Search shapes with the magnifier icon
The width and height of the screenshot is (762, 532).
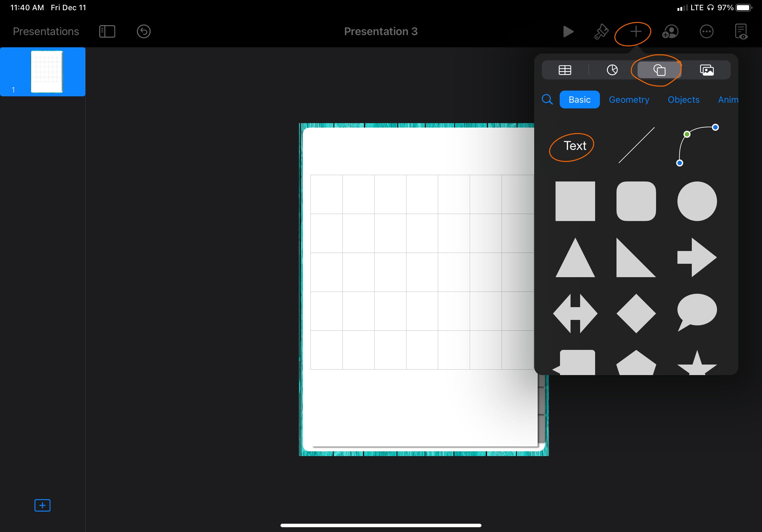coord(547,100)
